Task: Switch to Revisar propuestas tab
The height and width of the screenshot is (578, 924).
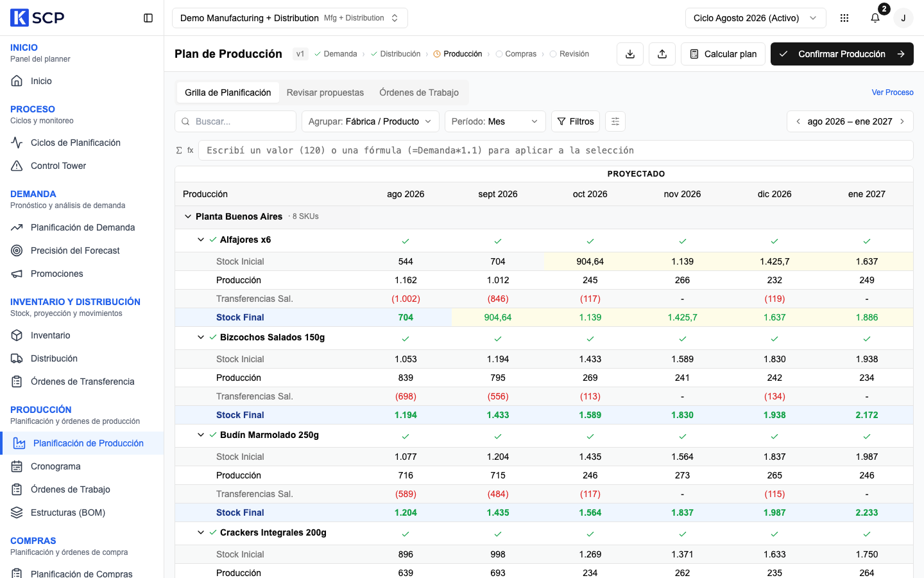Action: click(325, 92)
